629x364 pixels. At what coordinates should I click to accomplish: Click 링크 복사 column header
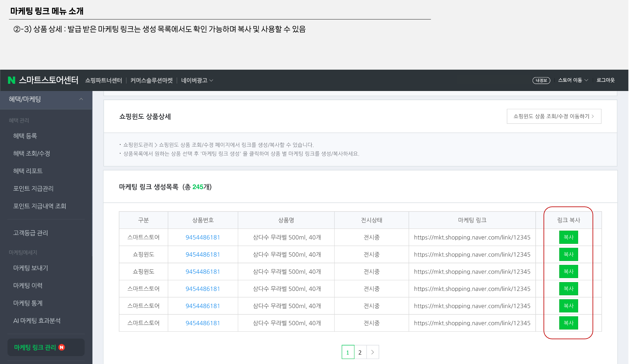(x=569, y=220)
